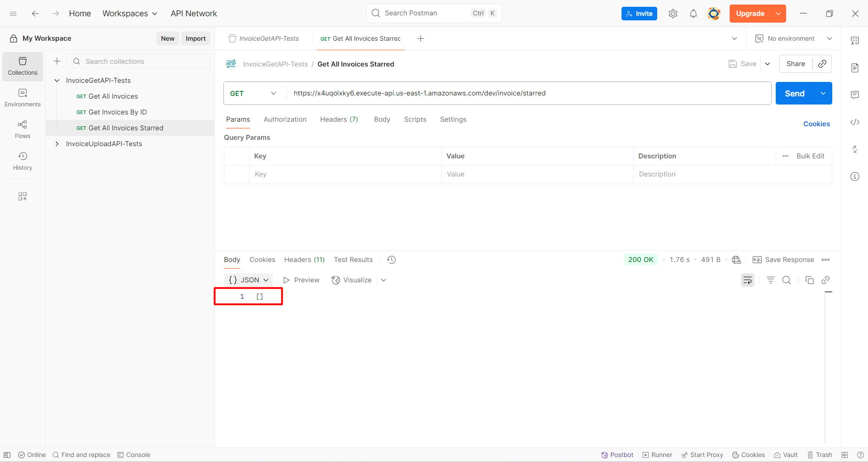This screenshot has width=868, height=462.
Task: Toggle the sidebar visibility from the status bar
Action: pos(7,455)
